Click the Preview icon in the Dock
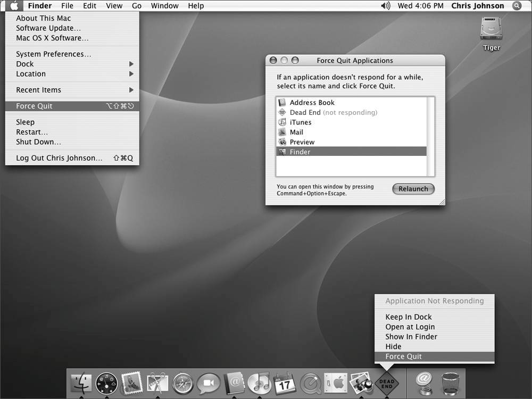Screen dimensions: 532x399 [x=361, y=384]
